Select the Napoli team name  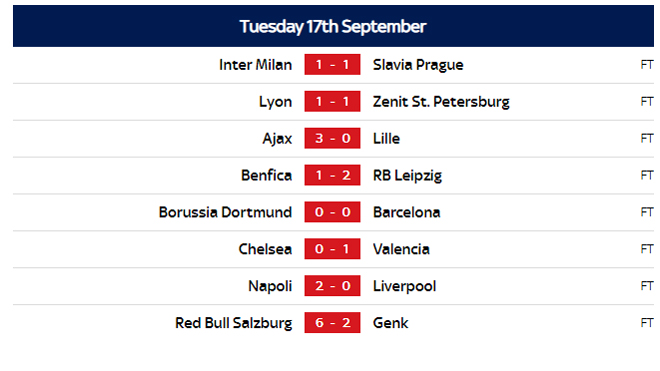point(270,286)
